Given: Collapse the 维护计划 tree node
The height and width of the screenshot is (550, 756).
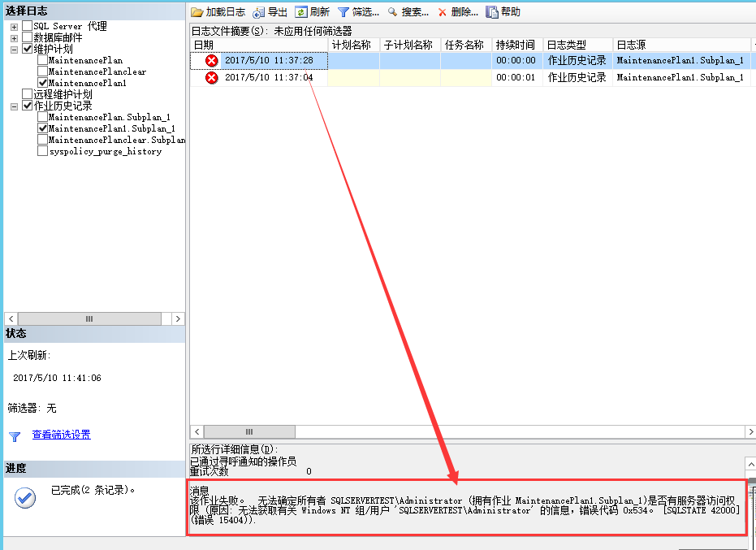Looking at the screenshot, I should (14, 50).
